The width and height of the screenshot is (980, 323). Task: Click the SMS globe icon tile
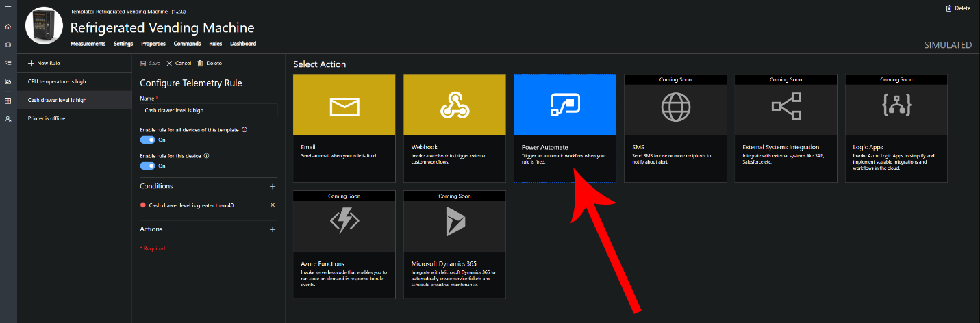(x=675, y=107)
